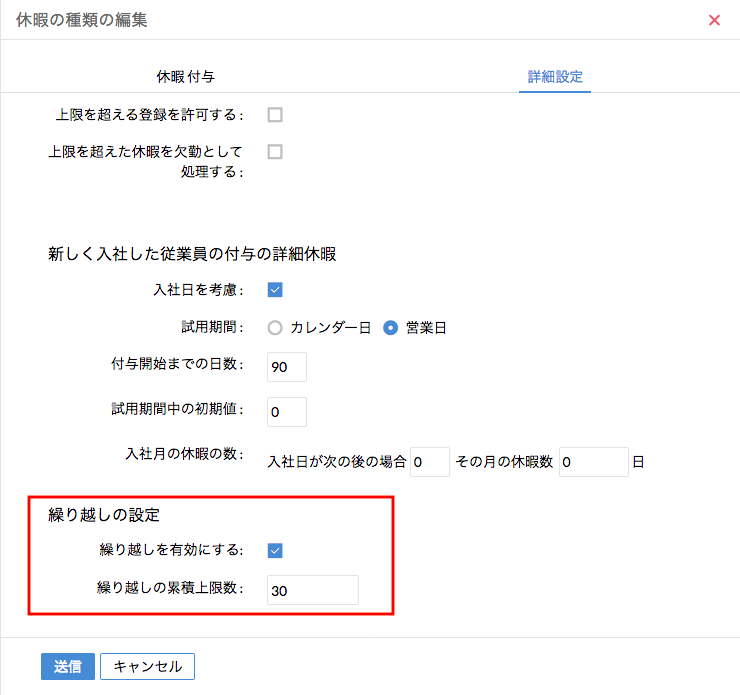Click the 休暇の種類の編集 dialog title
This screenshot has height=695, width=740.
(x=82, y=20)
